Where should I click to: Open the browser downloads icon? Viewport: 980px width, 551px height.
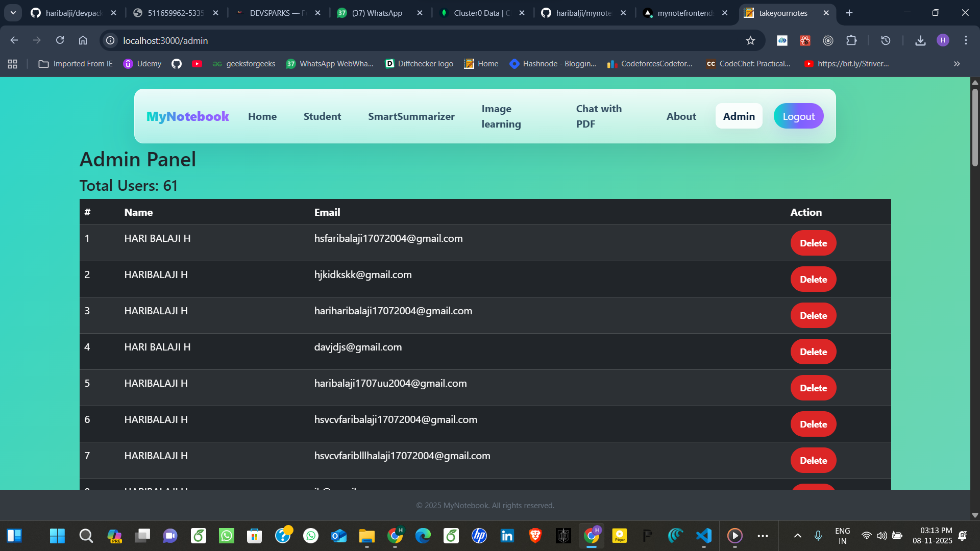pos(920,40)
